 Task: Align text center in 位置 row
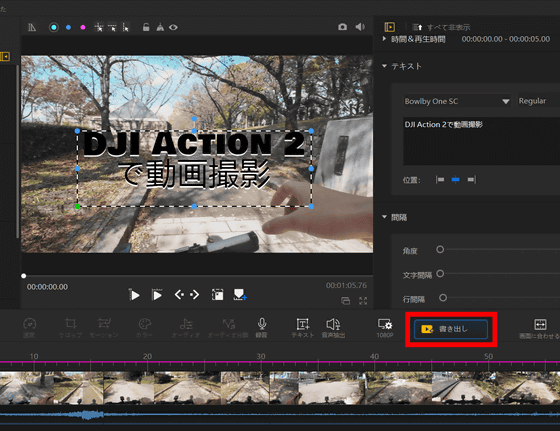pos(456,179)
